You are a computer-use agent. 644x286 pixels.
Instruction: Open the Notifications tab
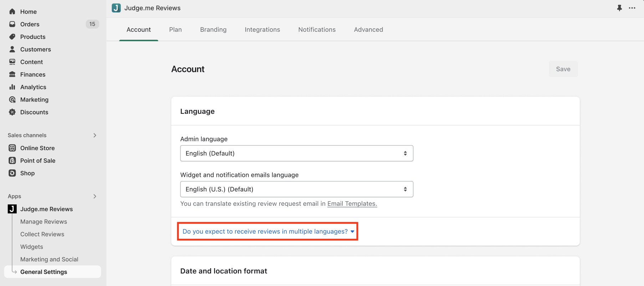[317, 30]
